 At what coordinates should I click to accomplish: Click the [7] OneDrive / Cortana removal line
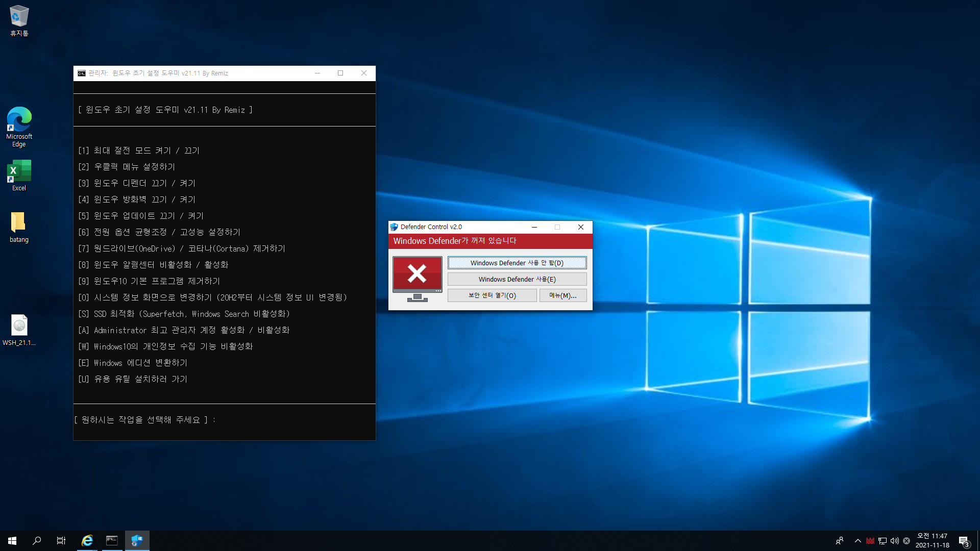point(182,248)
